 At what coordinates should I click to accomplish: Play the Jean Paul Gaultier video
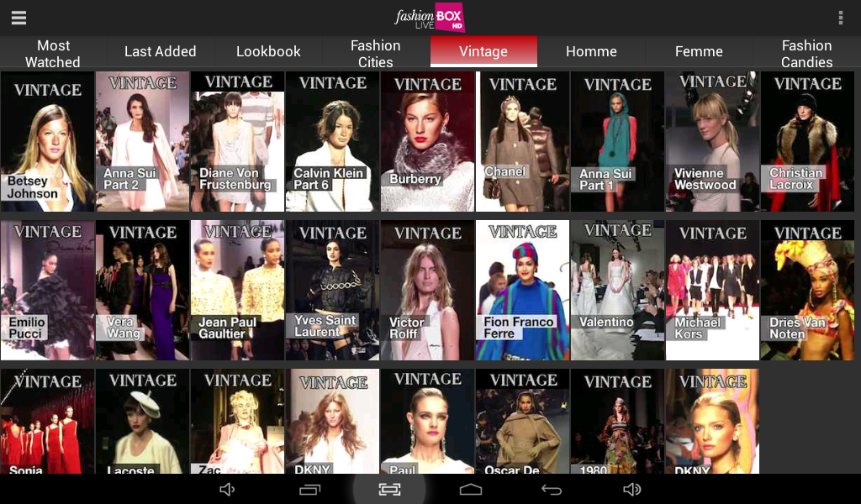237,290
